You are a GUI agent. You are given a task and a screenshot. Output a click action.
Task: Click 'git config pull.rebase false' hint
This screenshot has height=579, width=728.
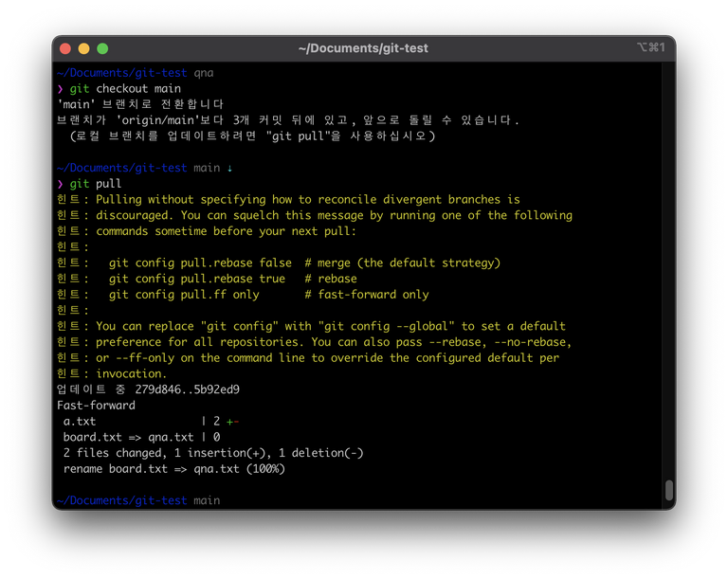(x=200, y=263)
